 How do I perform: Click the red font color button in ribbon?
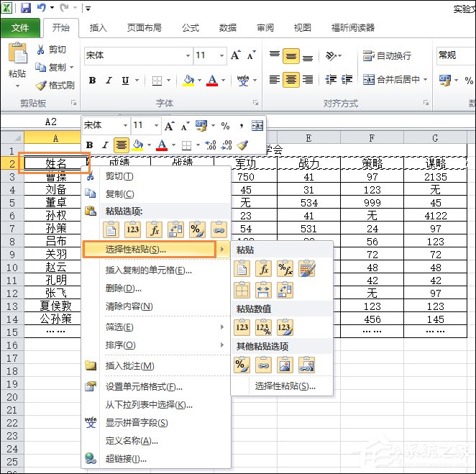213,81
